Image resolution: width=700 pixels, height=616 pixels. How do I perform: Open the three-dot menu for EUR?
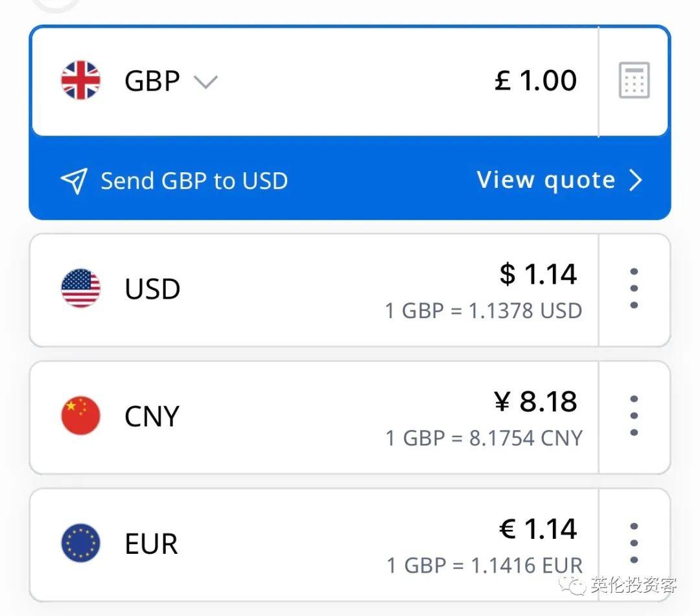(634, 543)
